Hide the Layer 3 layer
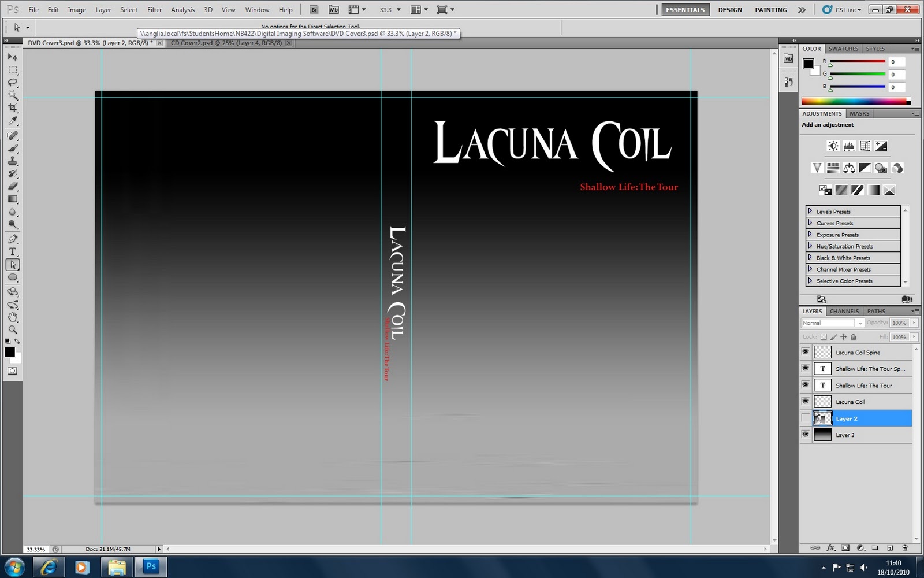The height and width of the screenshot is (578, 924). tap(806, 435)
